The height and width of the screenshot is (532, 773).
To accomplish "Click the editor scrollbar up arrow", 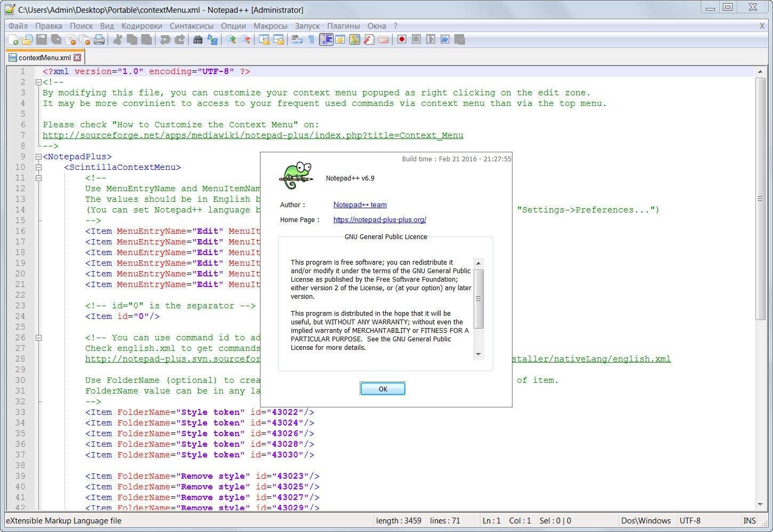I will (760, 71).
